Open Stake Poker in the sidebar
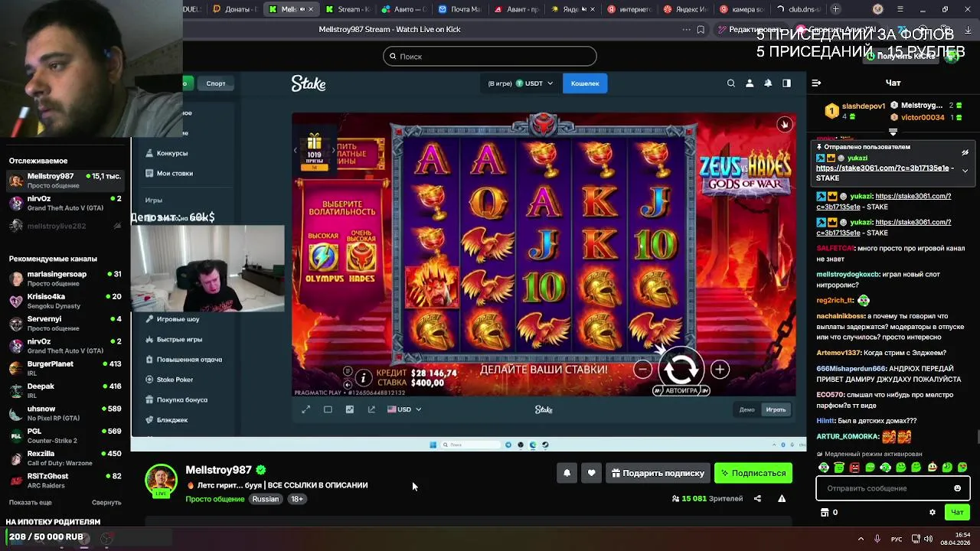Screen dimensions: 980x551 (x=175, y=380)
